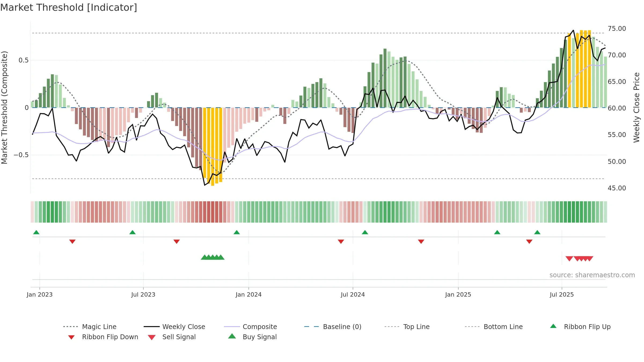Toggle Buy Signal legend entry
644x362 pixels.
click(252, 337)
